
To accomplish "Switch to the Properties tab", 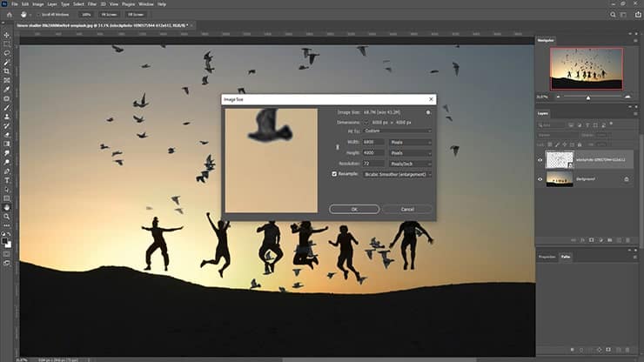I will coord(547,257).
